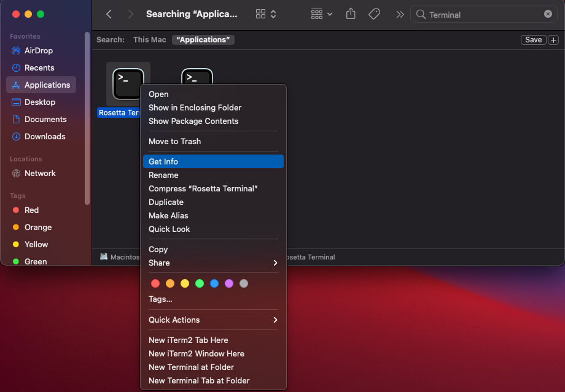Choose Show in Enclosing Folder
Screen dimensions: 565x392
pos(213,107)
